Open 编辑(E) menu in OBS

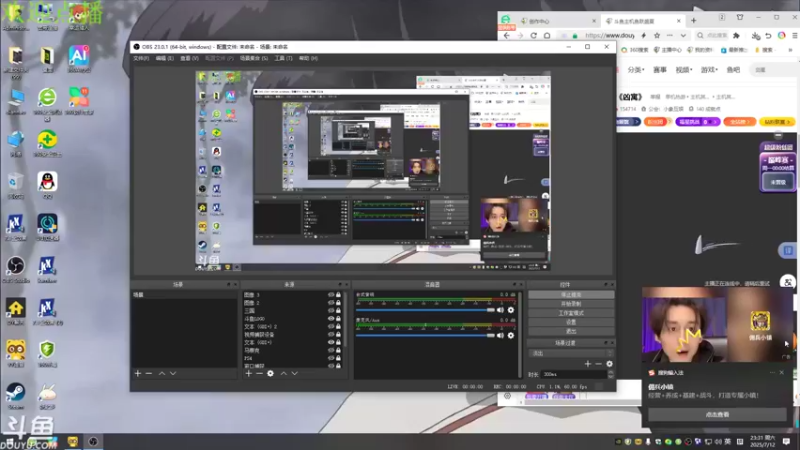[x=164, y=59]
